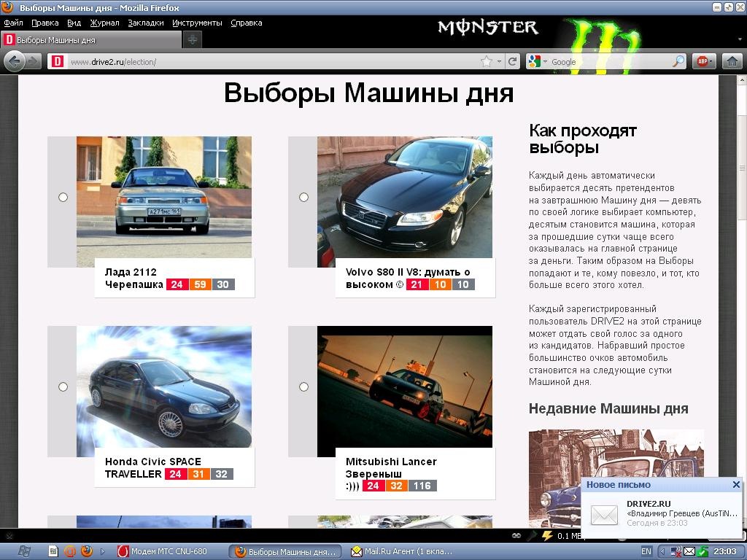747x560 pixels.
Task: Open the tab list dropdown arrow
Action: pos(740,39)
